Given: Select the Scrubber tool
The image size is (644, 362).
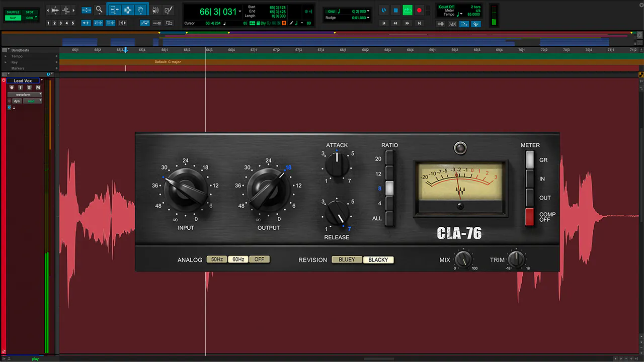Looking at the screenshot, I should 155,10.
